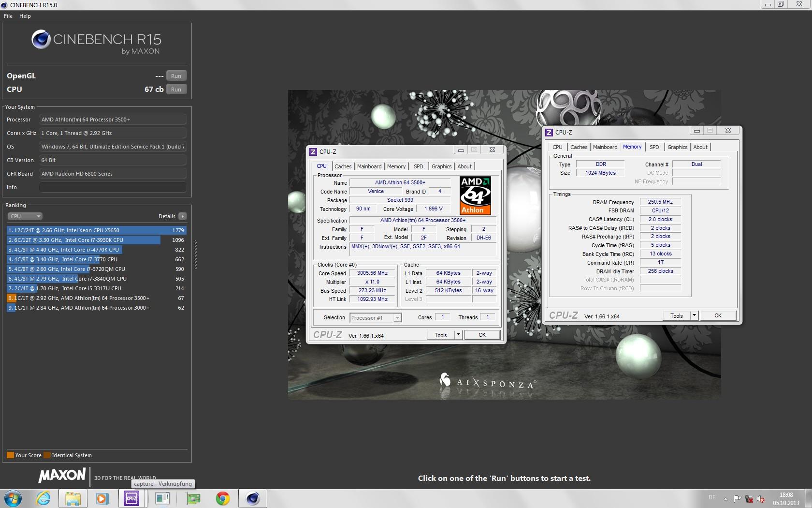This screenshot has height=508, width=812.
Task: Switch to Graphics tab in CPU-Z CPU window
Action: (442, 166)
